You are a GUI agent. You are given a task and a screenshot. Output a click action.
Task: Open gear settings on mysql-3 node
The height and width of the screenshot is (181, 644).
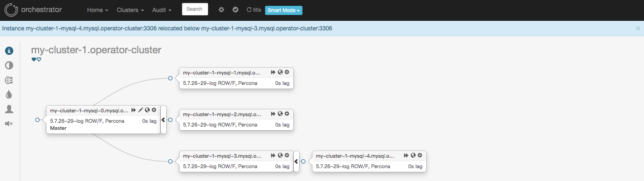coord(287,155)
